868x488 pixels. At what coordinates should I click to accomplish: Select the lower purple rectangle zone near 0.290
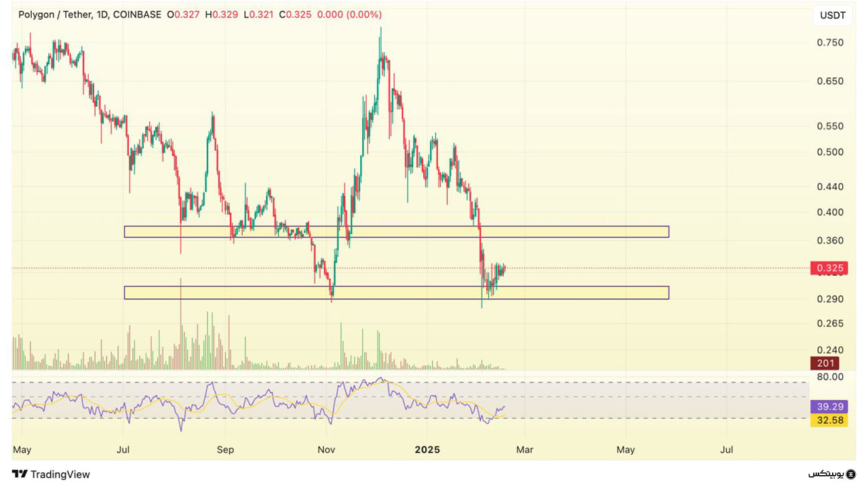click(396, 293)
